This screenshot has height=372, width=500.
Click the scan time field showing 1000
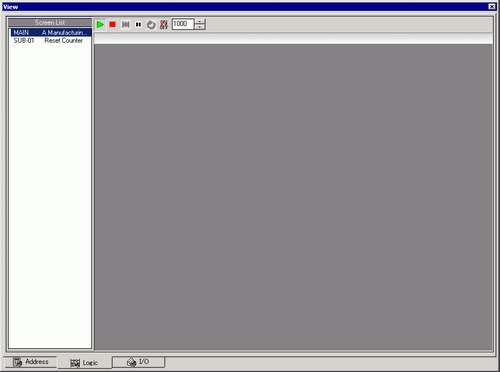coord(183,24)
